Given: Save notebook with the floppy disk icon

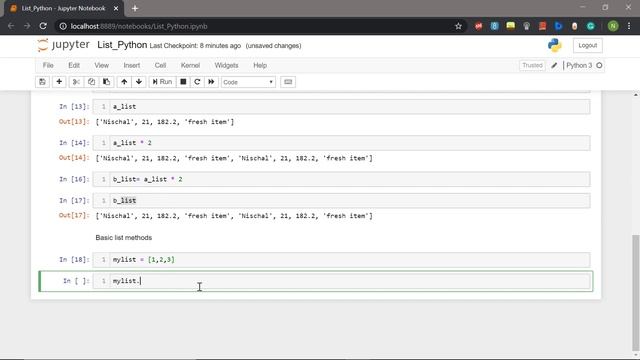Looking at the screenshot, I should pos(42,82).
